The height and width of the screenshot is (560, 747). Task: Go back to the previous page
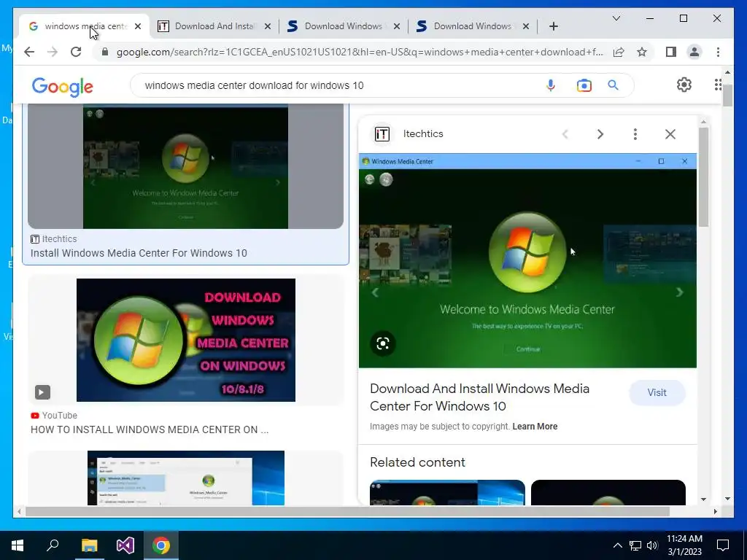[29, 52]
